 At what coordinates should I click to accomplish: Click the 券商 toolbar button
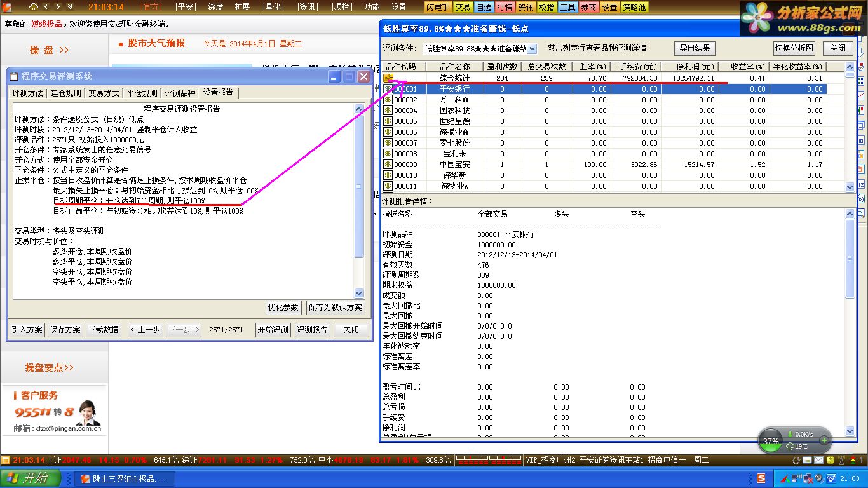588,7
